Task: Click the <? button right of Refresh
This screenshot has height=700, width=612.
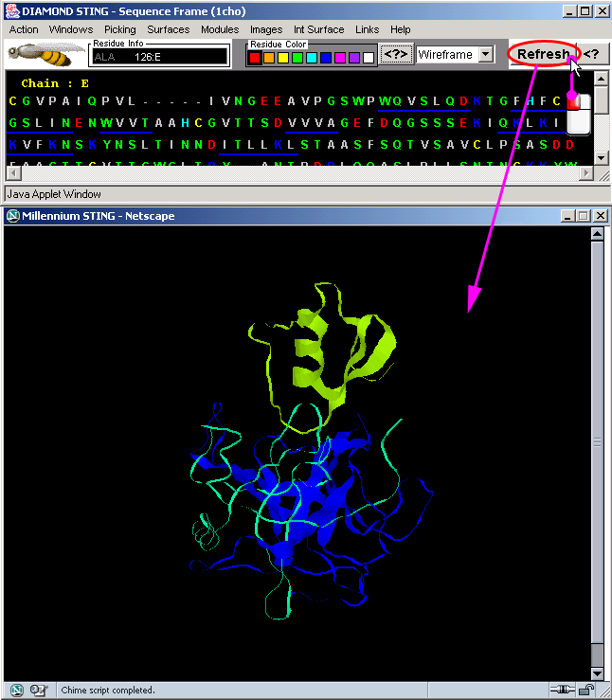Action: (591, 54)
